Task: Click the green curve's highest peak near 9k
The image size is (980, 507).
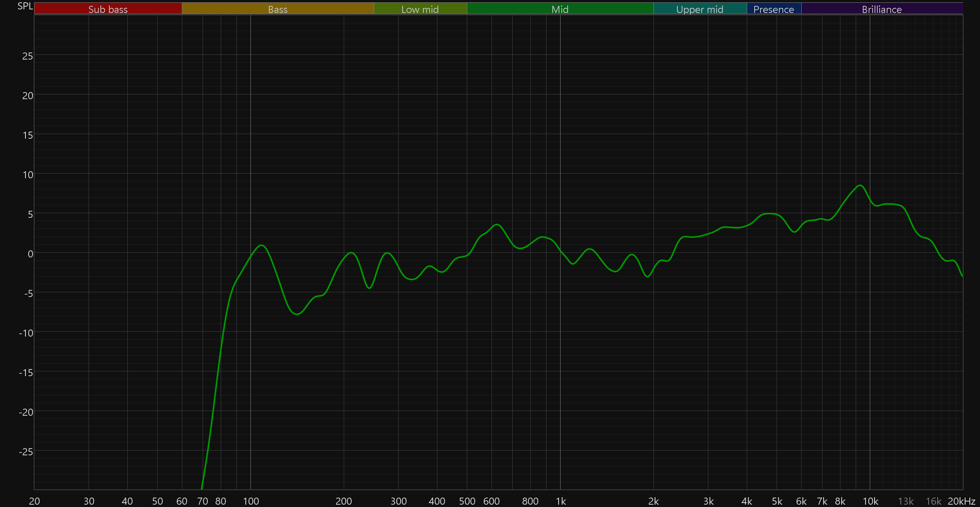Action: pos(860,185)
